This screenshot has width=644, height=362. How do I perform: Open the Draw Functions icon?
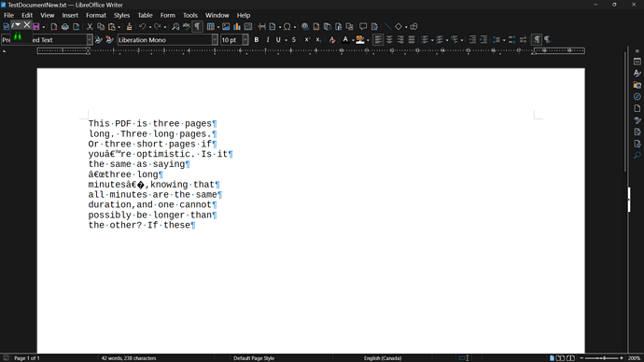click(x=413, y=27)
